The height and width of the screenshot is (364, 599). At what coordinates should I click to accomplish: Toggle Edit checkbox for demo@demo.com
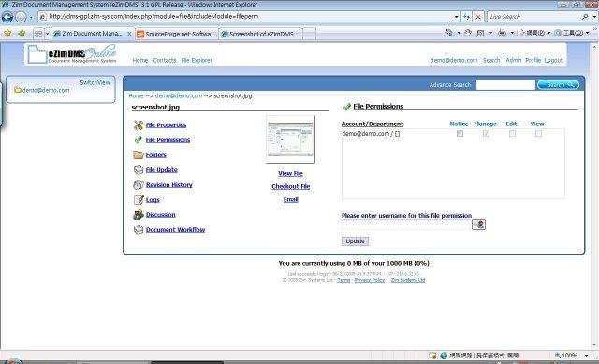pyautogui.click(x=512, y=133)
